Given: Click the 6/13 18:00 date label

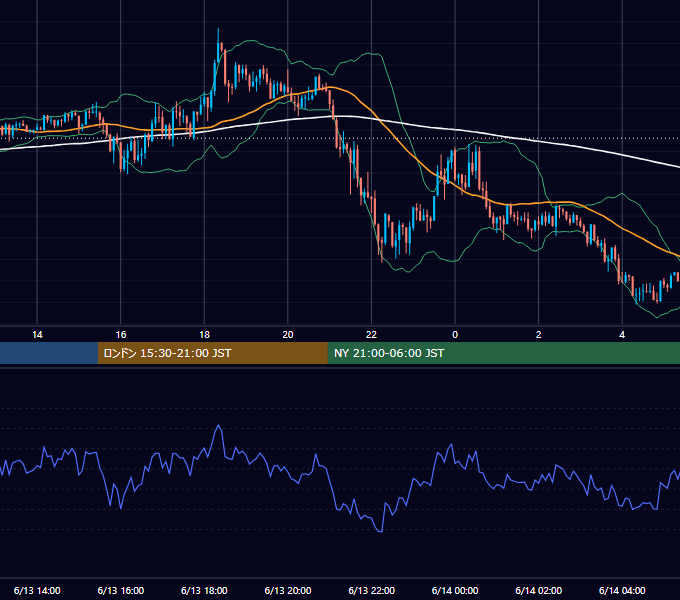Looking at the screenshot, I should 204,590.
